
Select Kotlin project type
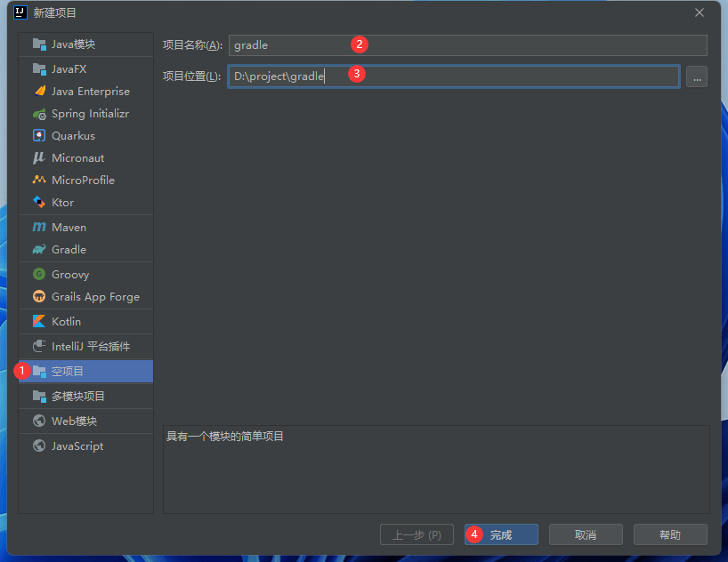tap(86, 321)
